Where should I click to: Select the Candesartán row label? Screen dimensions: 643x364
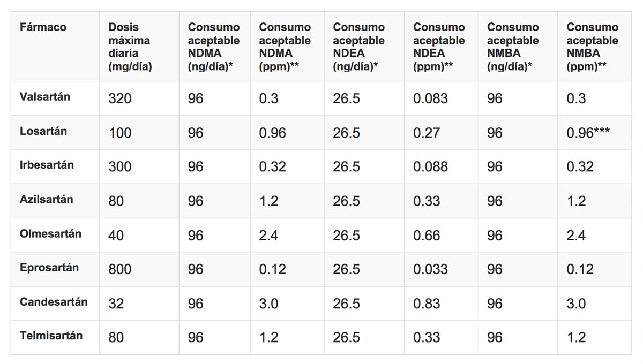(54, 302)
